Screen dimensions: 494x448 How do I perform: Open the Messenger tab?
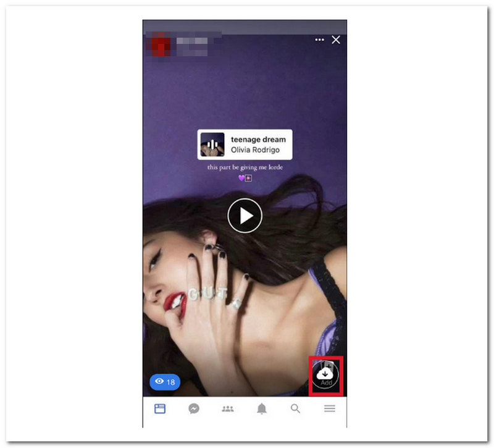tap(194, 408)
